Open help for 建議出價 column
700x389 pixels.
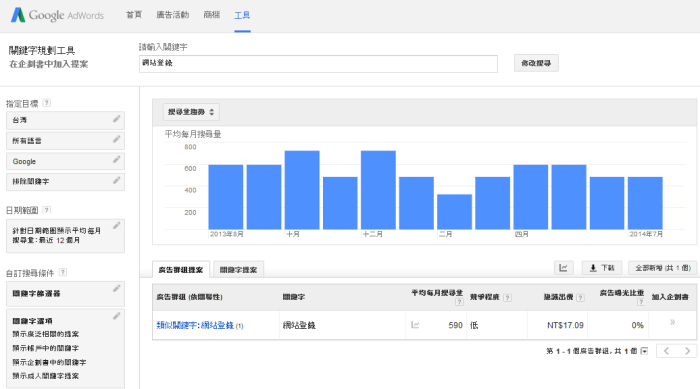580,298
